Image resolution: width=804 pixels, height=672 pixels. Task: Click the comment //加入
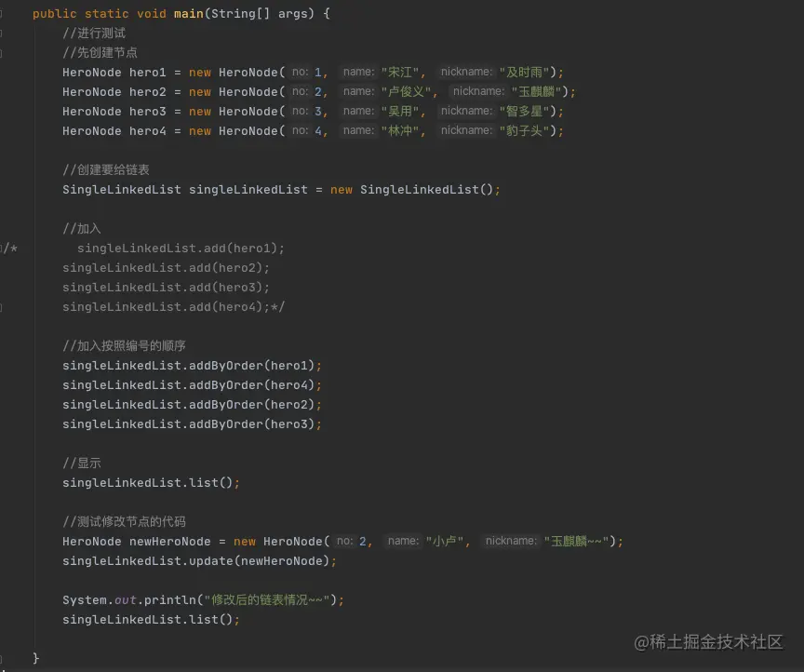tap(82, 229)
